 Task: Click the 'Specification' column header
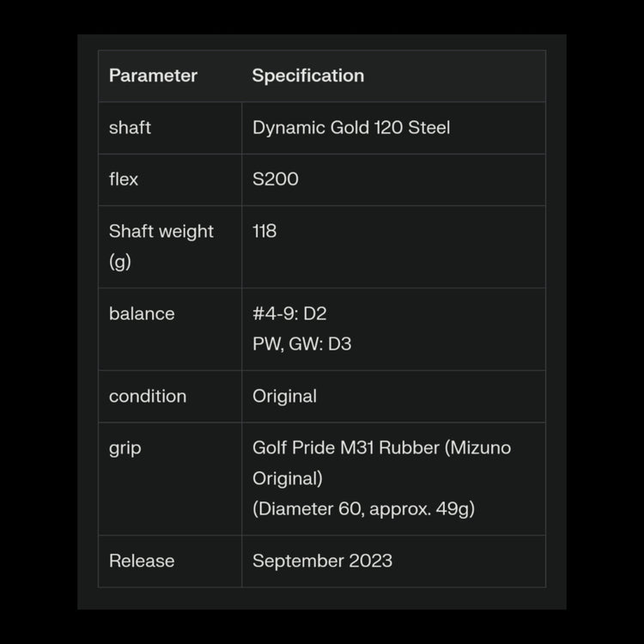(x=307, y=76)
